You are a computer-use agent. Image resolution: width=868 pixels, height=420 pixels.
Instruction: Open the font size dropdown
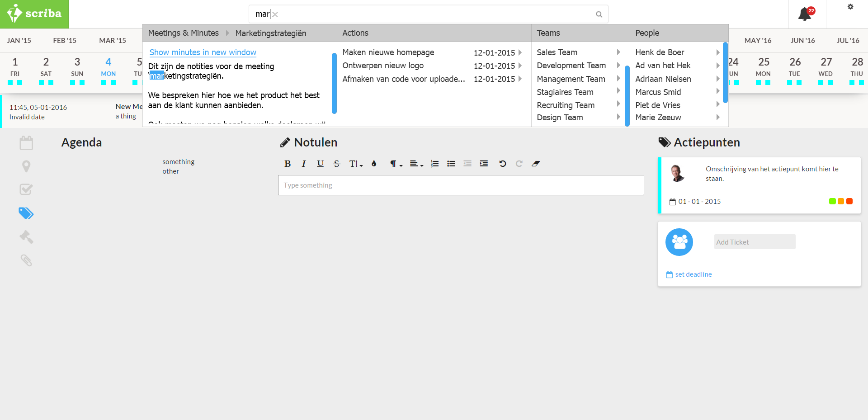[x=356, y=164]
